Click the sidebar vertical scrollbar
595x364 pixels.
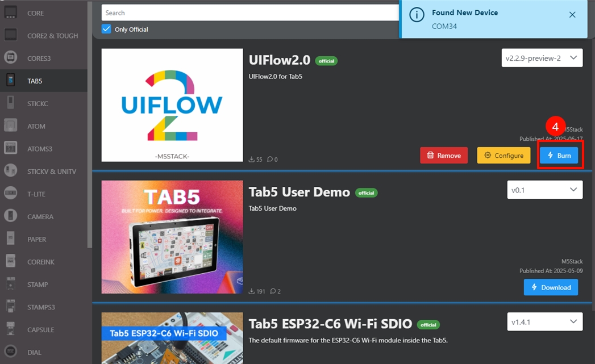pyautogui.click(x=90, y=125)
